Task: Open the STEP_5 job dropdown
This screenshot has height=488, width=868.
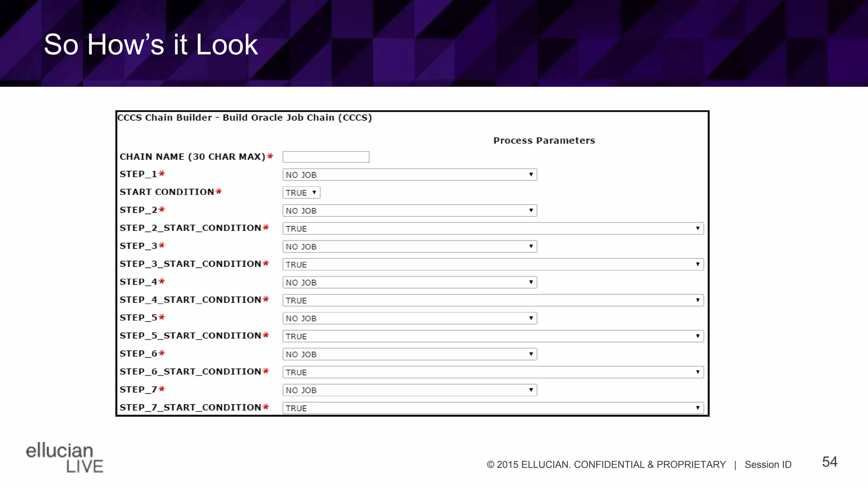Action: click(x=409, y=318)
